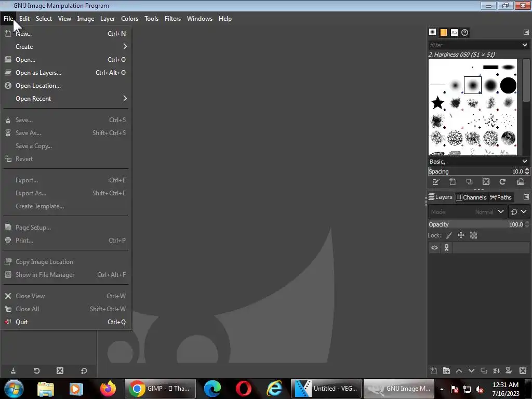This screenshot has width=532, height=399.
Task: Choose Open... from the File menu
Action: [66, 60]
